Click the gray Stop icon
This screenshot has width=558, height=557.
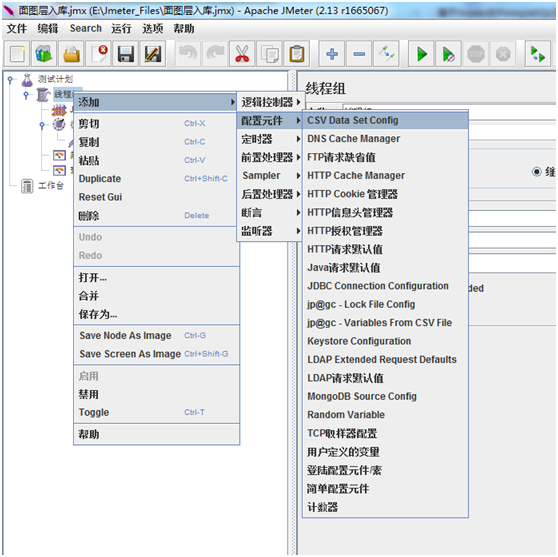coord(476,54)
